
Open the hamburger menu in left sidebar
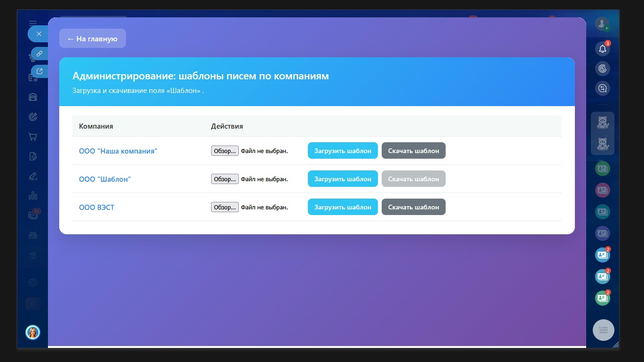pyautogui.click(x=32, y=23)
